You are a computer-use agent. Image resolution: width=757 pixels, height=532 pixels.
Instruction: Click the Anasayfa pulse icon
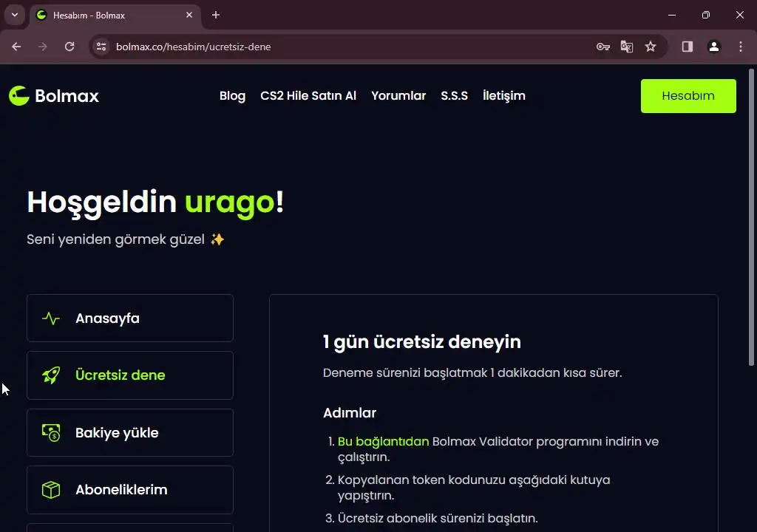tap(51, 318)
